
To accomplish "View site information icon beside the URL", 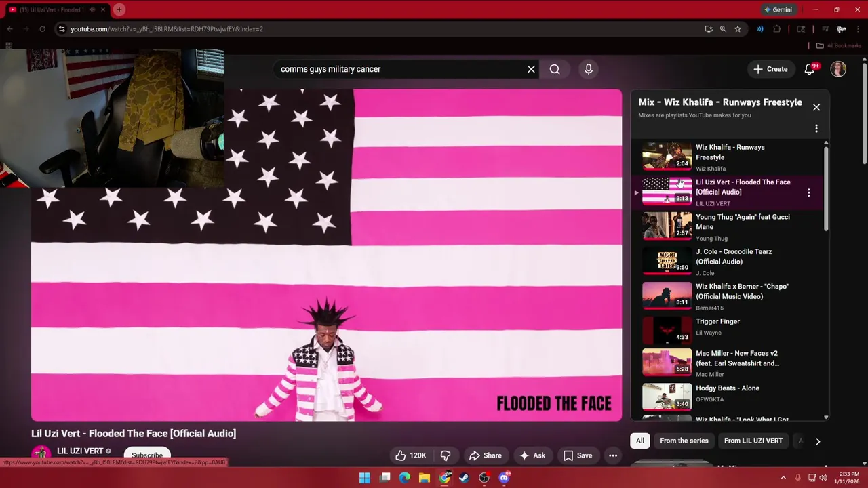I will [62, 29].
